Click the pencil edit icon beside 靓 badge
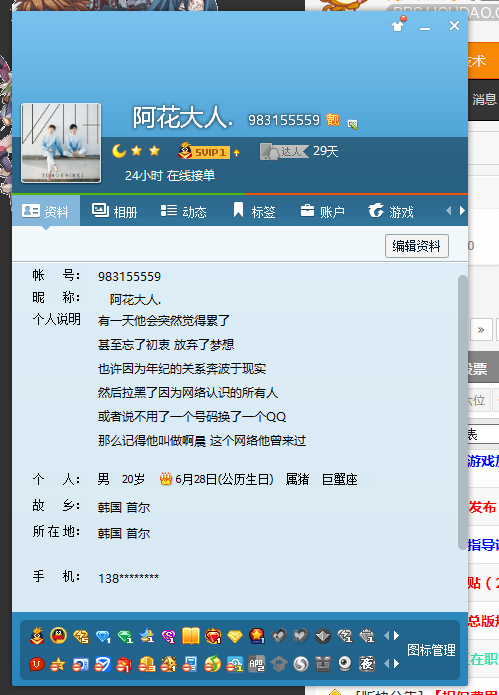Screen dimensions: 499x695 [x=352, y=124]
